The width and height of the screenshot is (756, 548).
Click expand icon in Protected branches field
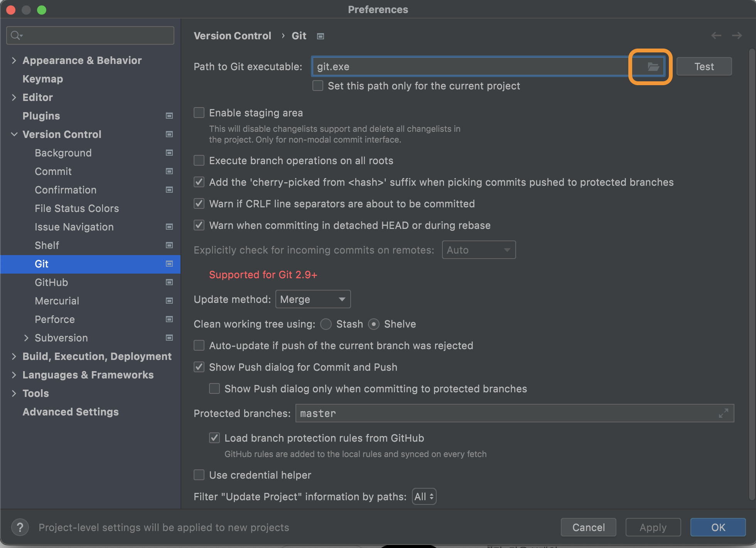pyautogui.click(x=723, y=414)
